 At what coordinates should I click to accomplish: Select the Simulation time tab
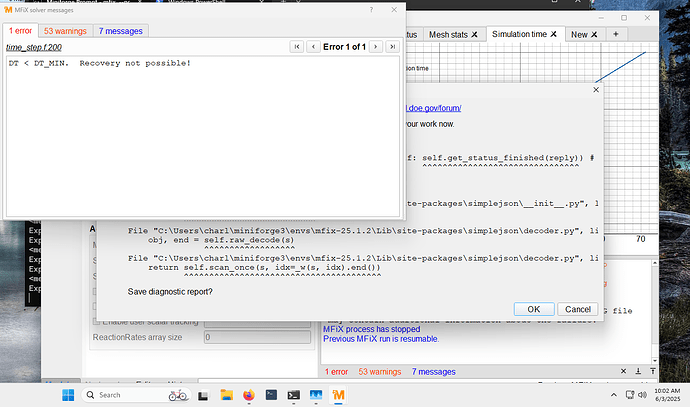519,34
